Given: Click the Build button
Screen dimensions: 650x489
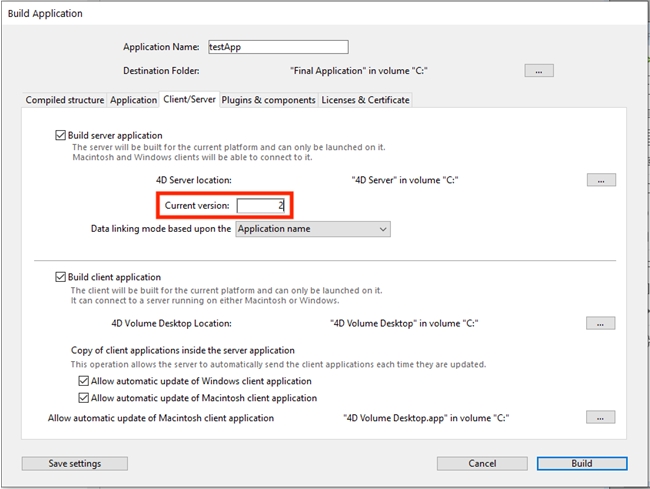Looking at the screenshot, I should 582,463.
